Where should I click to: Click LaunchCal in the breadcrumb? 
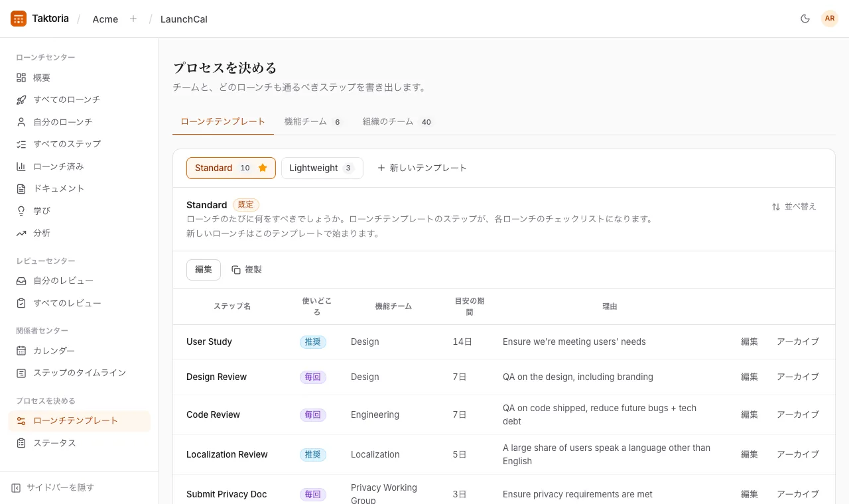(x=184, y=19)
